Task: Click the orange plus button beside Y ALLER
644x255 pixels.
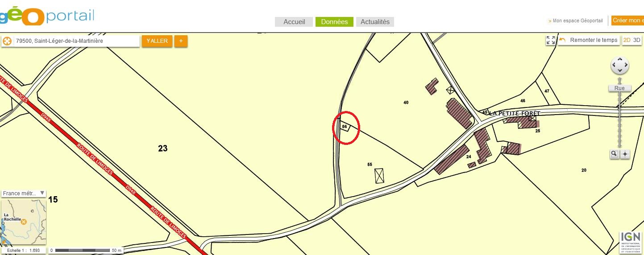Action: tap(181, 41)
